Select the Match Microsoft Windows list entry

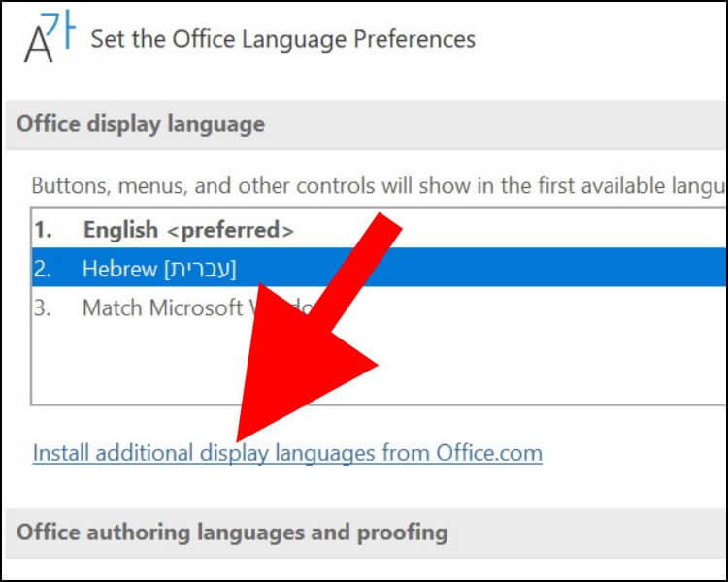point(379,307)
